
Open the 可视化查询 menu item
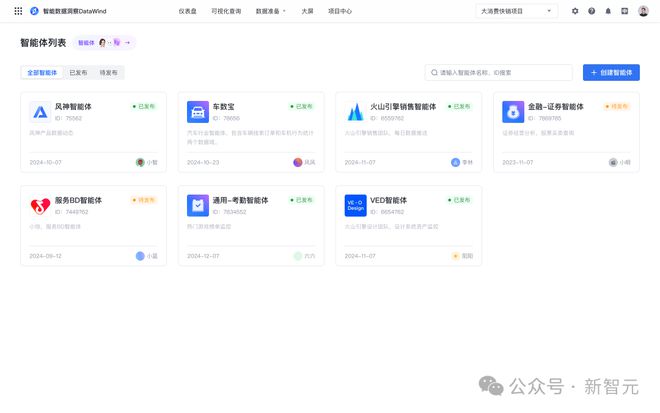pos(226,11)
